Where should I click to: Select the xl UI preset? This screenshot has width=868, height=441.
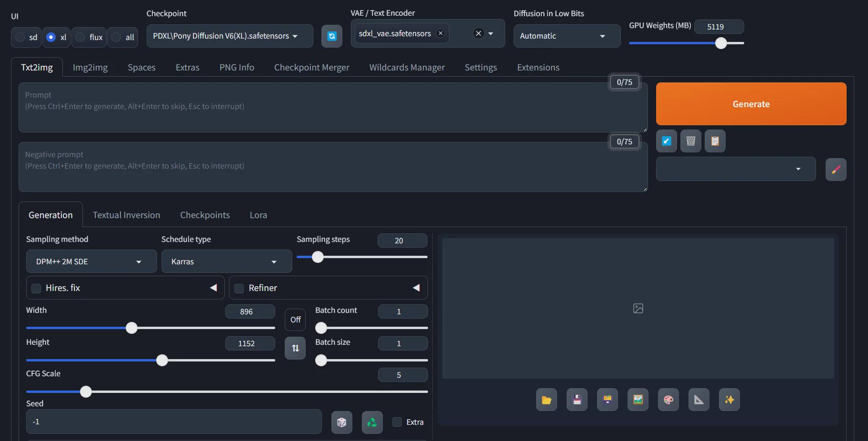pos(56,37)
